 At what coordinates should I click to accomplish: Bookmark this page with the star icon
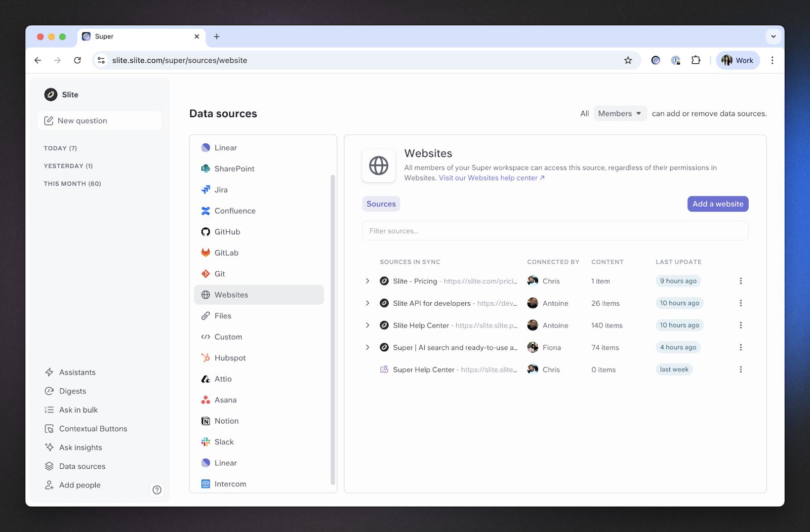coord(628,60)
